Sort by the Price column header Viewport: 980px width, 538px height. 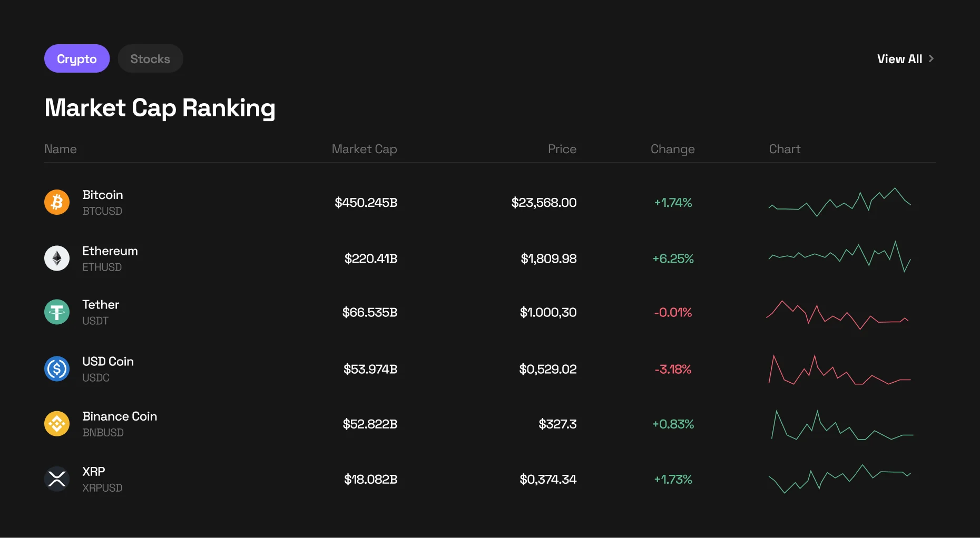coord(562,149)
